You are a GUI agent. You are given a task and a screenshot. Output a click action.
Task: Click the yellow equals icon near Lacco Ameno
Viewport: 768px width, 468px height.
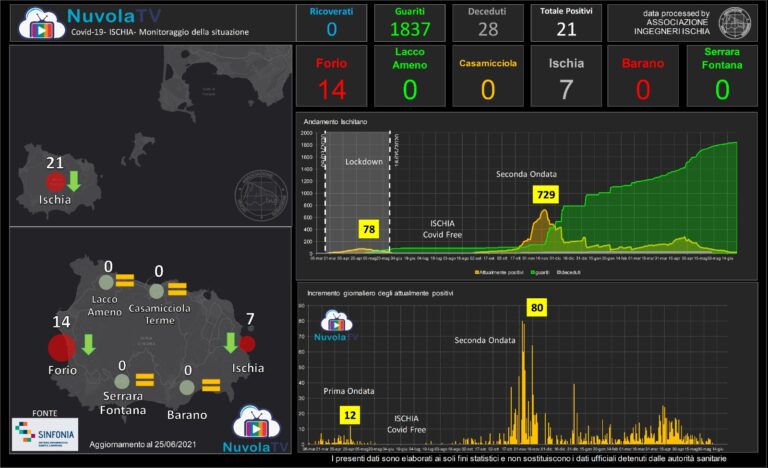(x=124, y=281)
